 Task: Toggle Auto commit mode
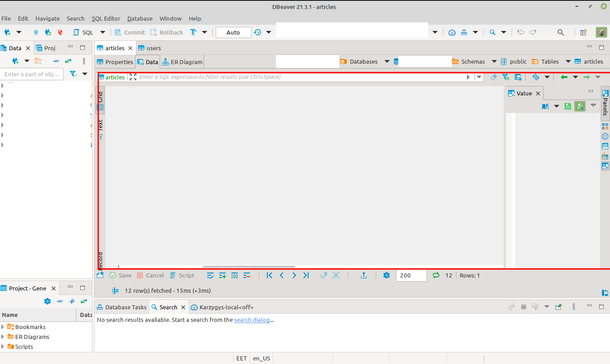233,32
